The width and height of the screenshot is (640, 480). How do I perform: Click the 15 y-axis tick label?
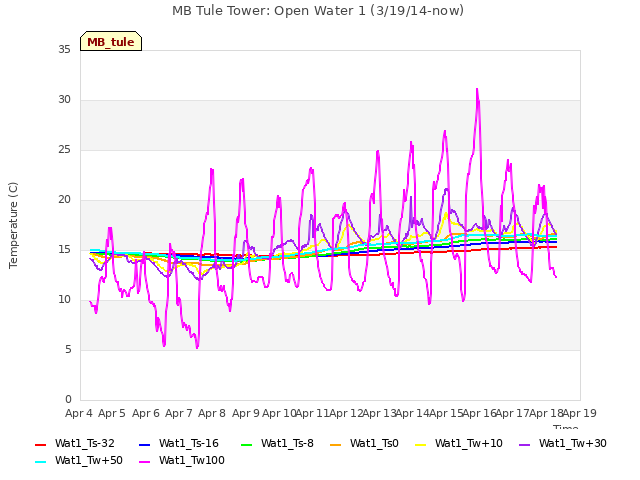64,250
